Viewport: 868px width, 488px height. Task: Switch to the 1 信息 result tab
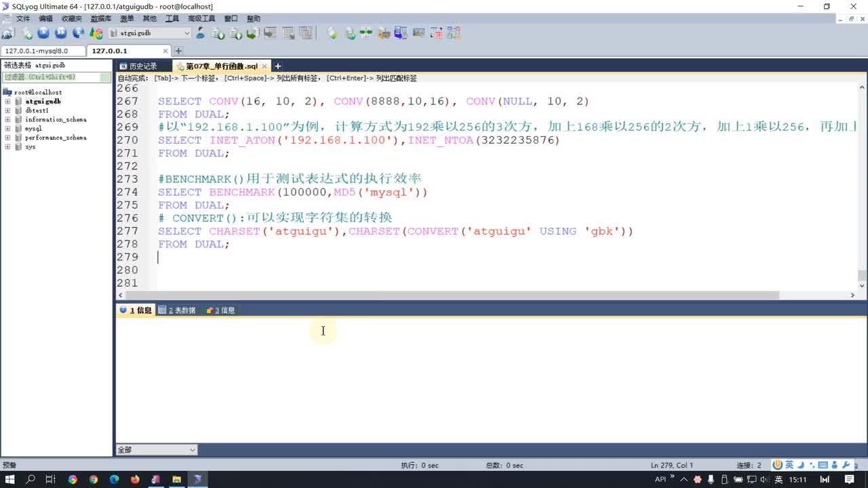pyautogui.click(x=136, y=310)
